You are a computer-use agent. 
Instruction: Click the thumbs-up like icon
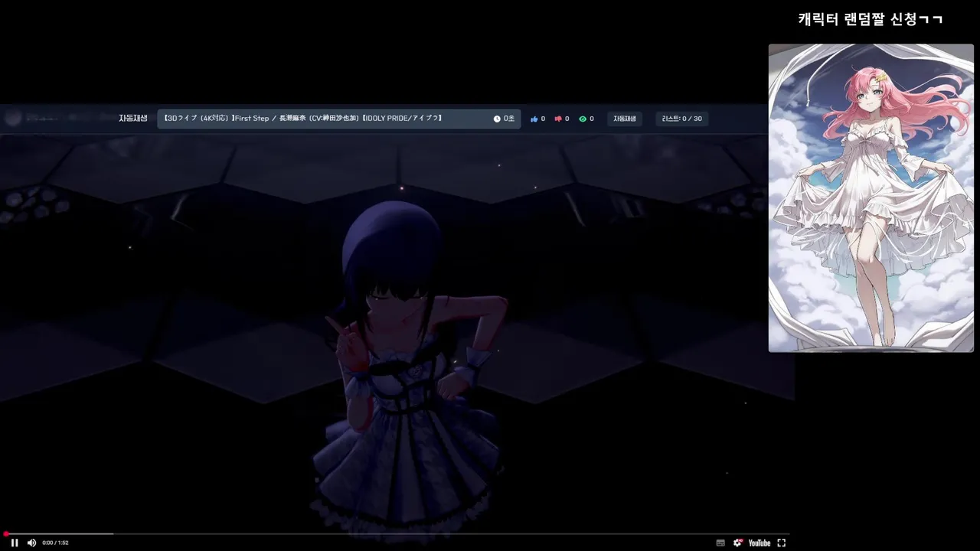(534, 119)
